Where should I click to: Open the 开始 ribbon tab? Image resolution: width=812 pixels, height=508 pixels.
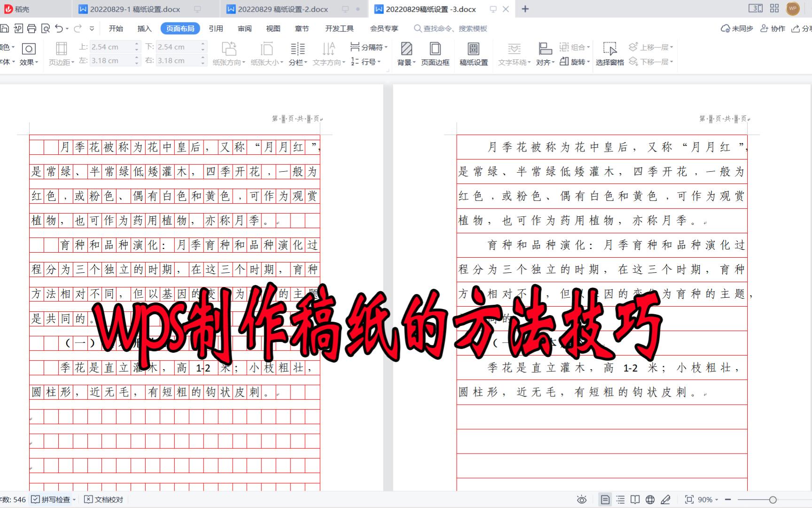(x=116, y=29)
